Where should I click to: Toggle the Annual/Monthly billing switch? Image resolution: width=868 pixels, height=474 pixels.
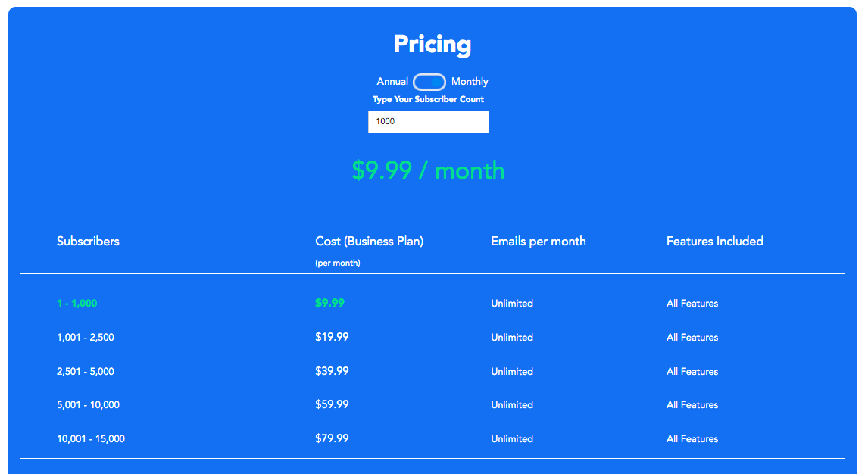pos(429,82)
